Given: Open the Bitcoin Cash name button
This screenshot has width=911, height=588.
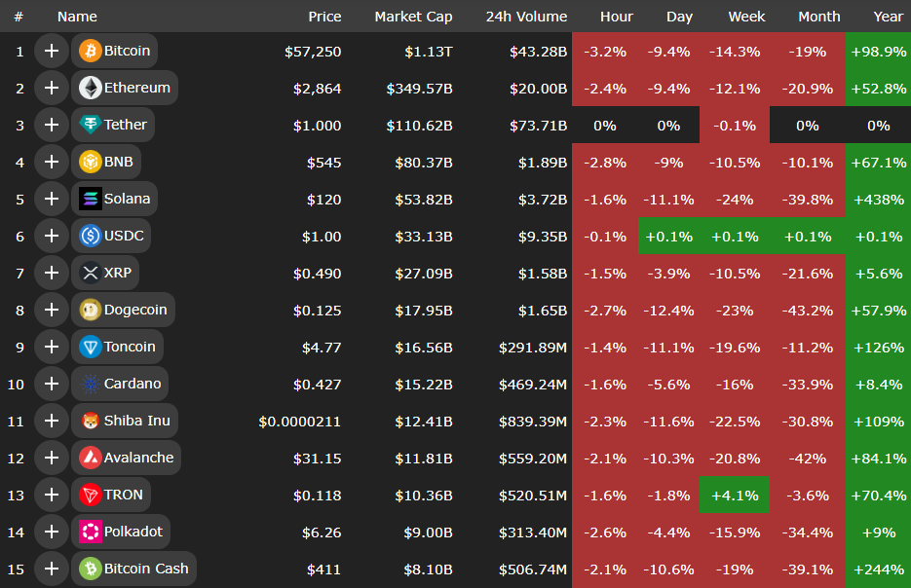Looking at the screenshot, I should [146, 569].
